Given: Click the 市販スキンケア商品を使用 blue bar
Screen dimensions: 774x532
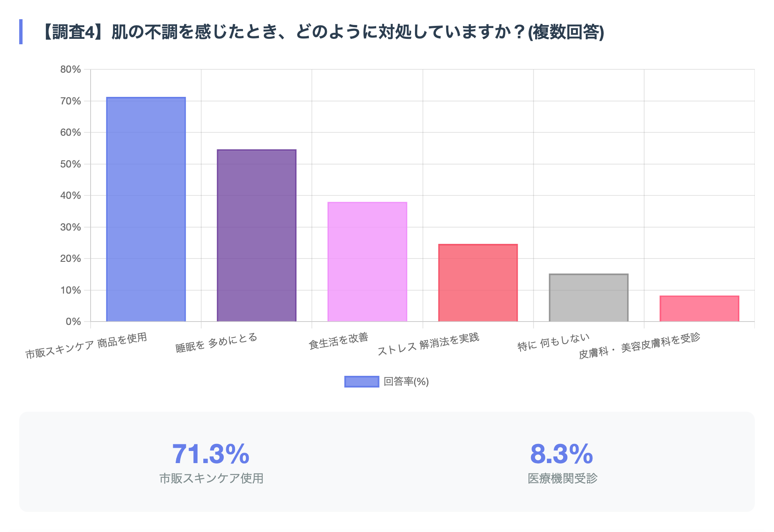Looking at the screenshot, I should click(146, 209).
